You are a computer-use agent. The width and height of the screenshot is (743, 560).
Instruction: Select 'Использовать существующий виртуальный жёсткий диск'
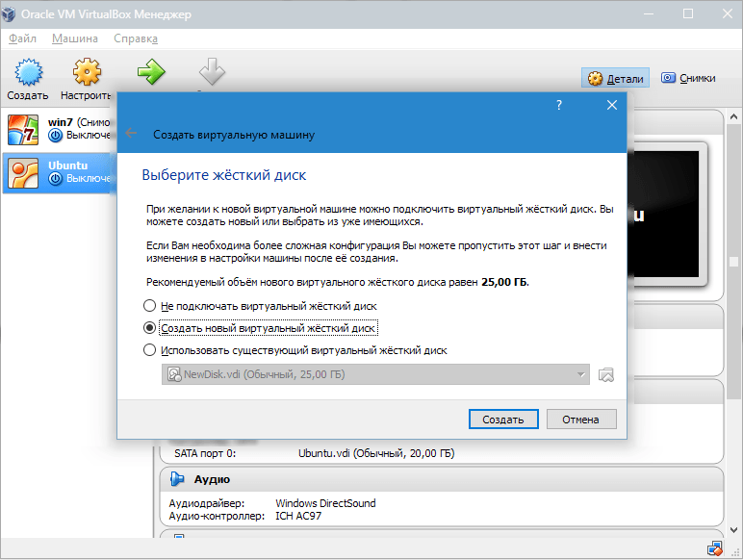point(148,350)
